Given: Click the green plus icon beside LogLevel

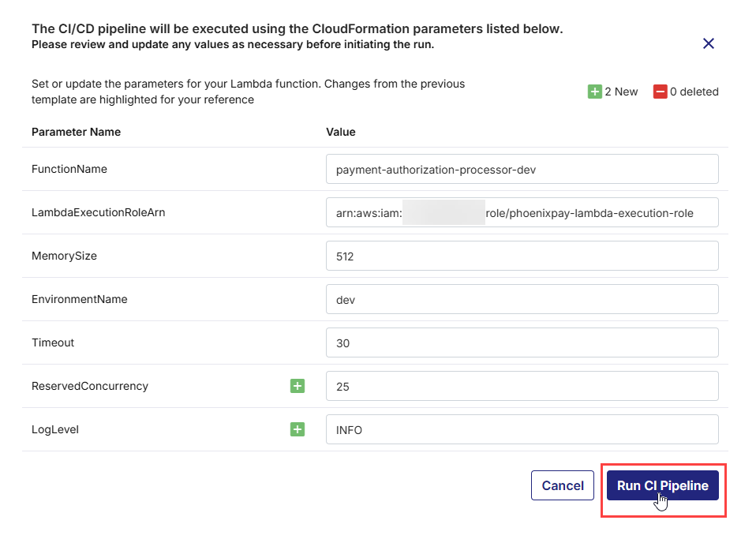Looking at the screenshot, I should [298, 429].
